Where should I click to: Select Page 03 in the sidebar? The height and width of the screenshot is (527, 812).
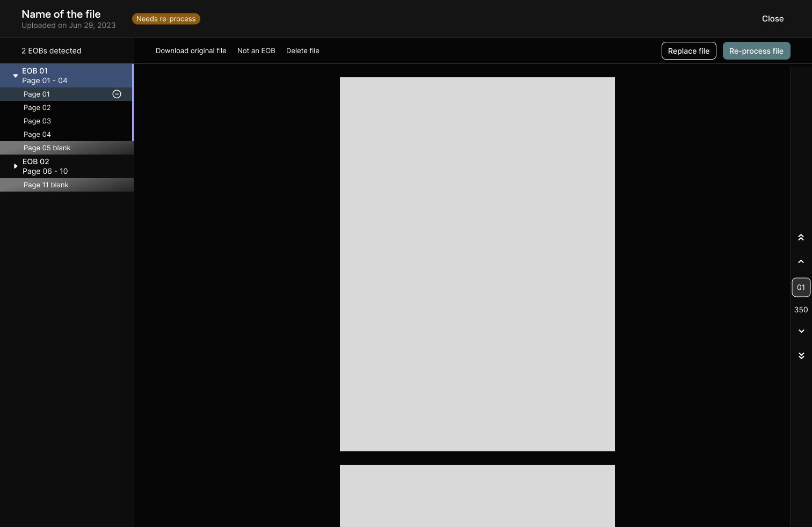click(66, 121)
